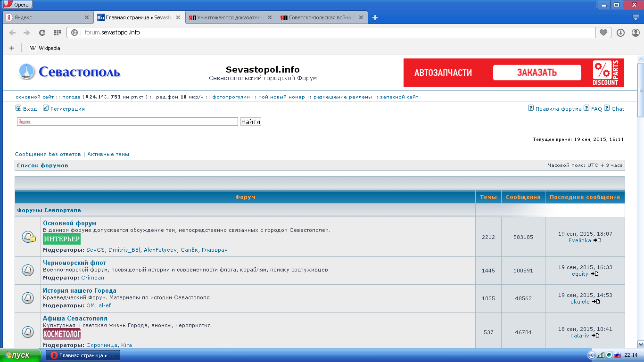This screenshot has height=362, width=644.
Task: Open moderator Crimean profile
Action: pos(92,278)
